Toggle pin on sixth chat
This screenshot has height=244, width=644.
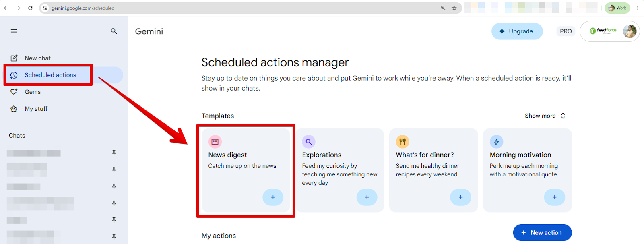pyautogui.click(x=114, y=237)
